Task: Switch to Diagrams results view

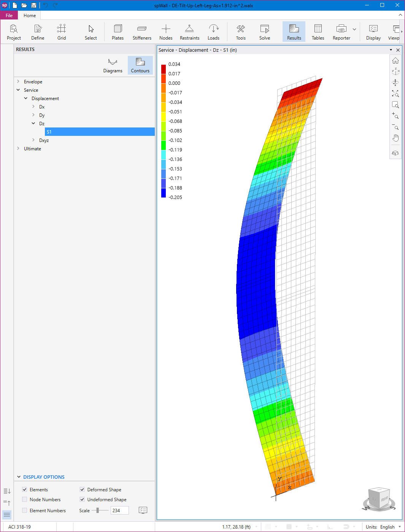Action: coord(113,65)
